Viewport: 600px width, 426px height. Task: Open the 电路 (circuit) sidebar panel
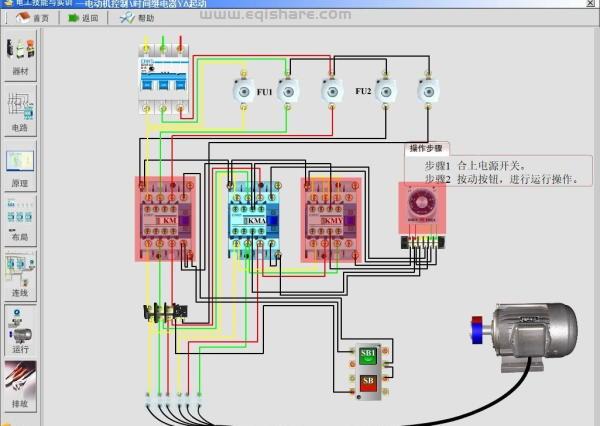20,108
